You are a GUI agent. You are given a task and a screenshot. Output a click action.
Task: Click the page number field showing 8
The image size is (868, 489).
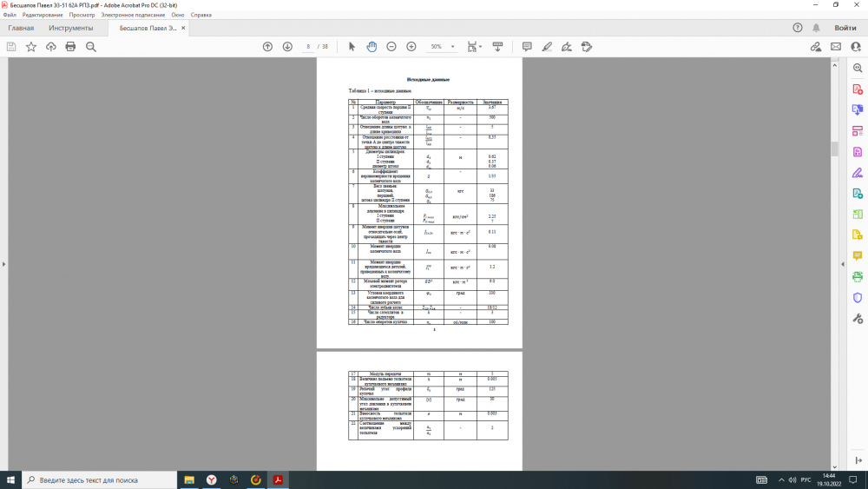pos(308,47)
